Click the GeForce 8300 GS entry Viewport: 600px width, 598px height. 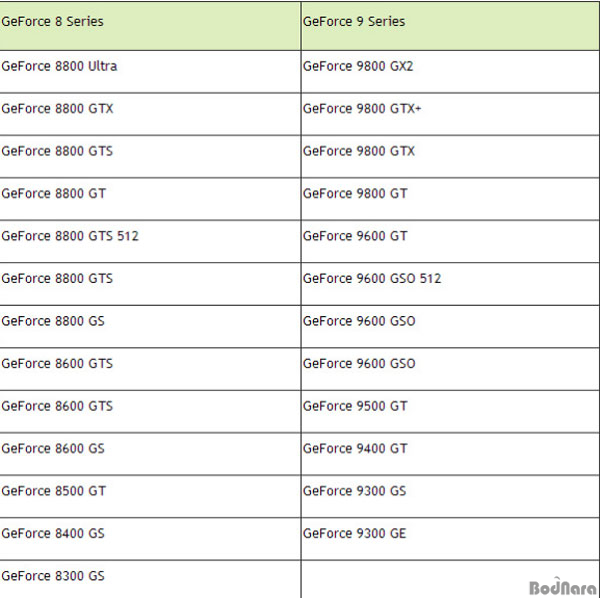[x=150, y=579]
